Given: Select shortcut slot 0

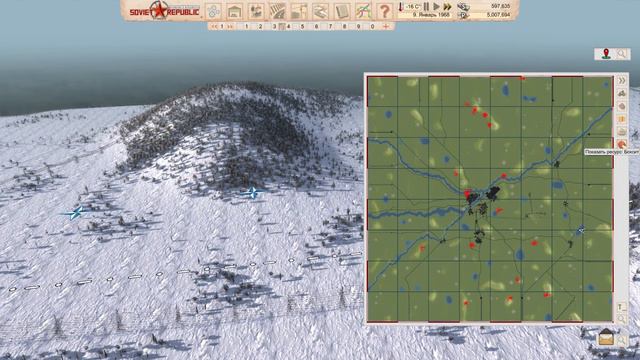Looking at the screenshot, I should 372,27.
